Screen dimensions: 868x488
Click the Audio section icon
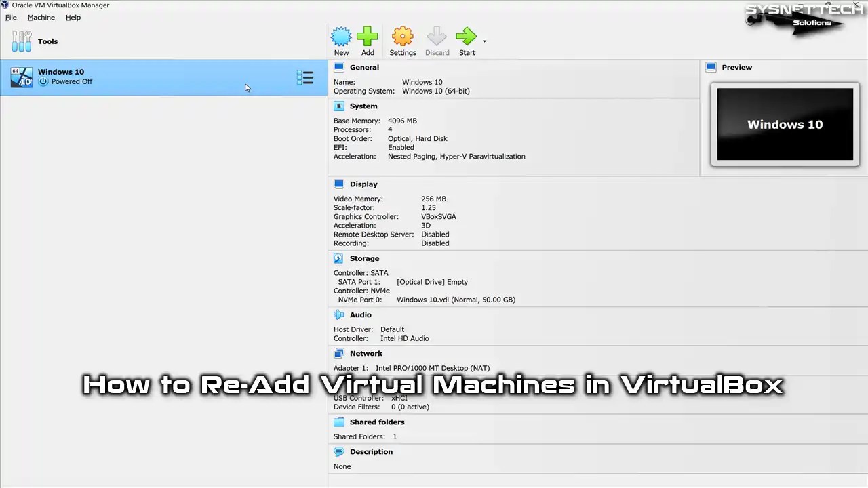[x=338, y=314]
